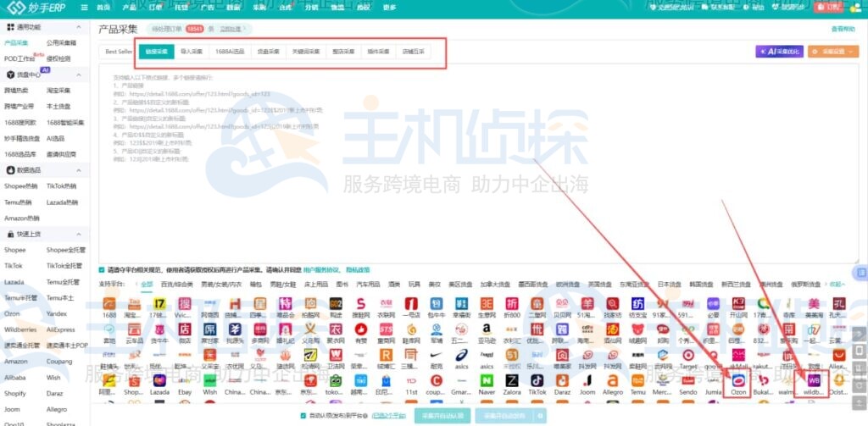Screen dimensions: 868x426
Task: Open 更多 in the top menu
Action: tap(390, 7)
